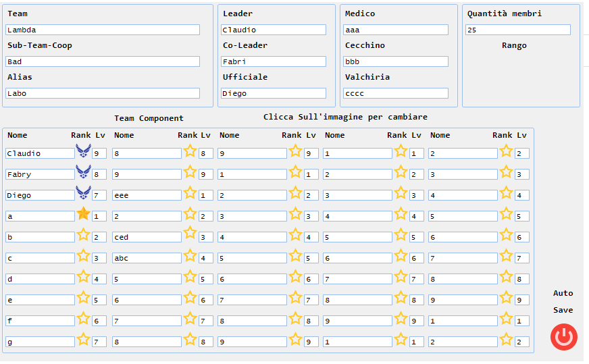Click the rank star beside member abc

pyautogui.click(x=190, y=256)
